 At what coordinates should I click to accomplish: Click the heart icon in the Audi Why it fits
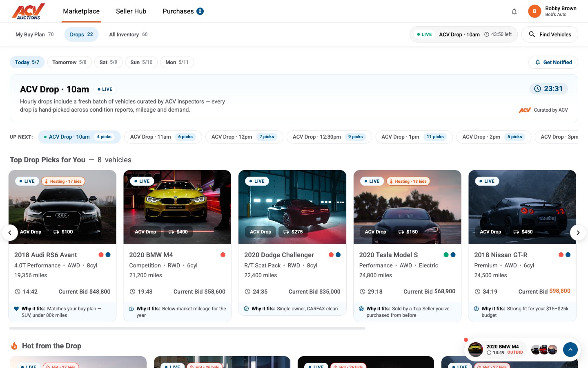pos(16,309)
